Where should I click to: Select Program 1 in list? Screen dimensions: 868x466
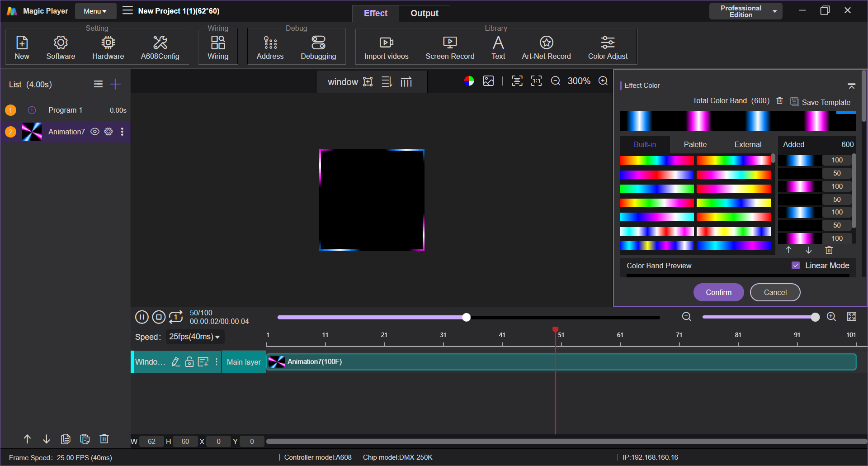pos(66,110)
